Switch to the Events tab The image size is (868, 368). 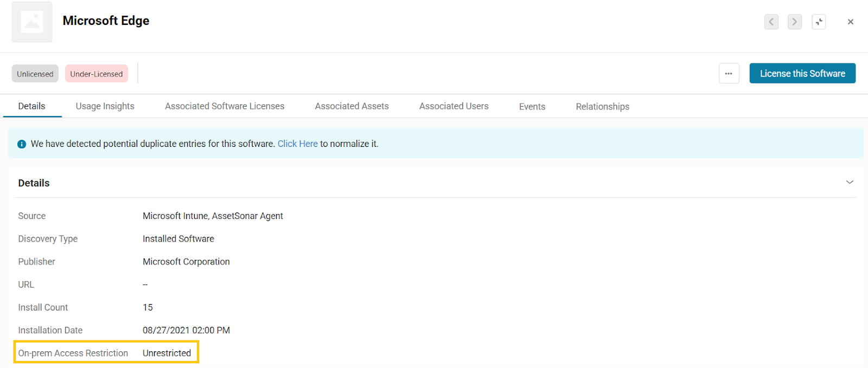(532, 107)
